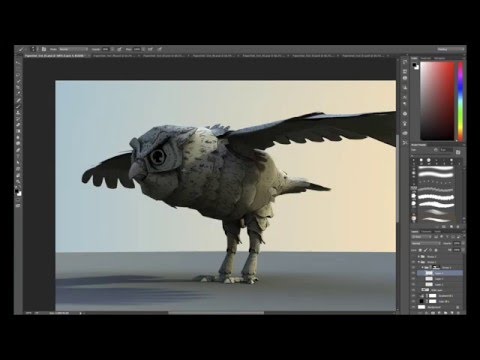Open the brush tool preset picker icon
Image resolution: width=480 pixels, height=360 pixels.
21,49
